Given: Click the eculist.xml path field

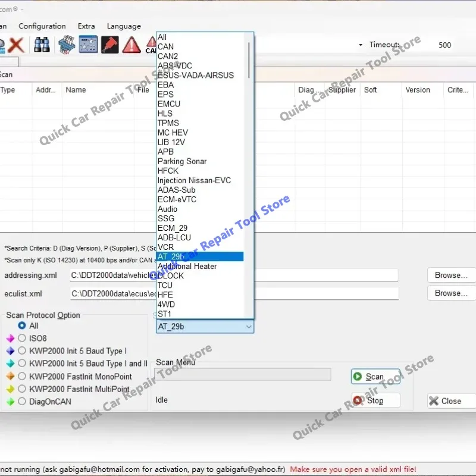Looking at the screenshot, I should click(234, 293).
